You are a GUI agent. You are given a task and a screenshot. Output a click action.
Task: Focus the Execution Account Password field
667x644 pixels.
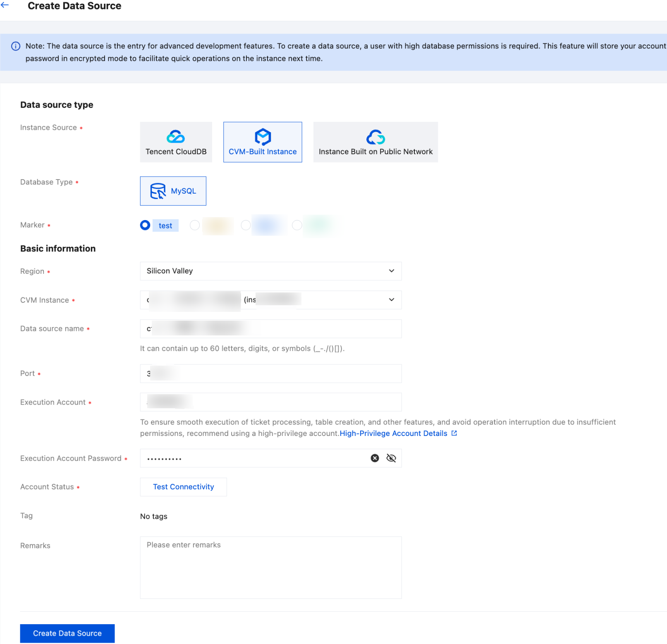(271, 458)
